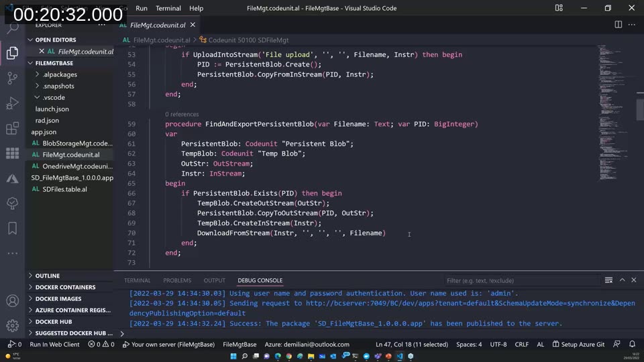Viewport: 644px width, 362px height.
Task: Open SDFiles.table.al file
Action: tap(64, 189)
